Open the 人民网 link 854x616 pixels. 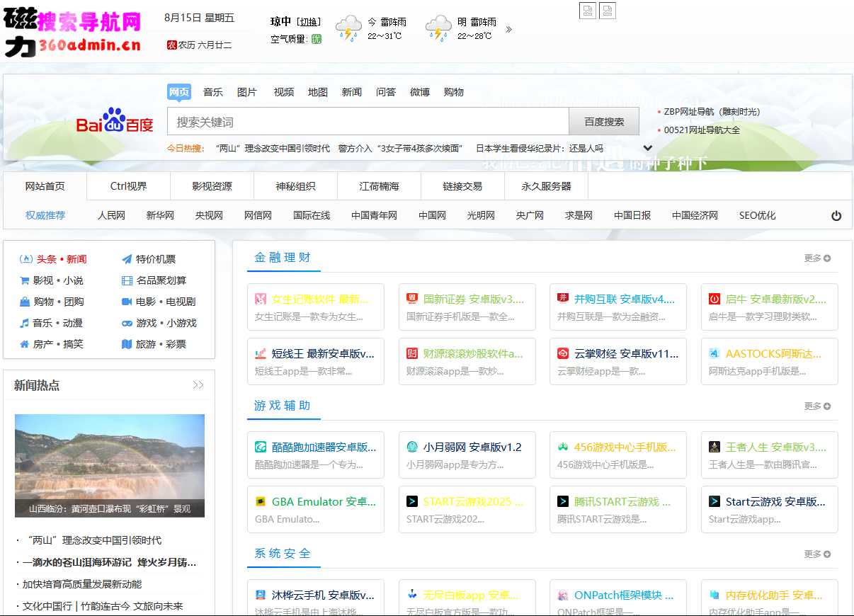coord(111,215)
